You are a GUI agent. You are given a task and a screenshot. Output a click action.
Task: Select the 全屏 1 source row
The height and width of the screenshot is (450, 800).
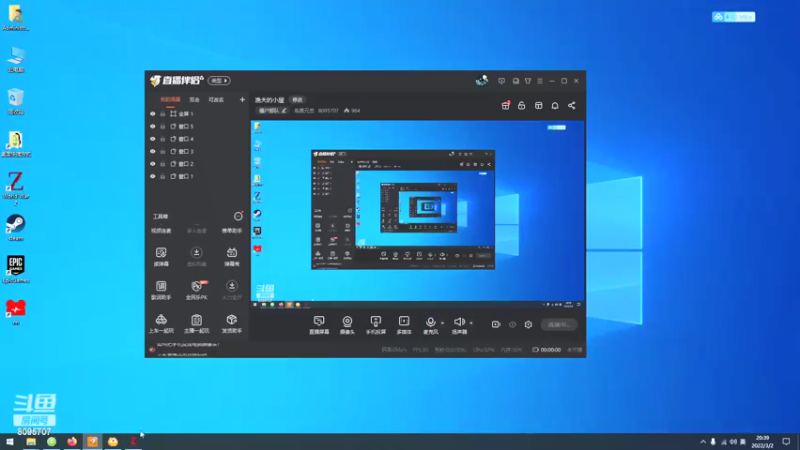(197, 114)
